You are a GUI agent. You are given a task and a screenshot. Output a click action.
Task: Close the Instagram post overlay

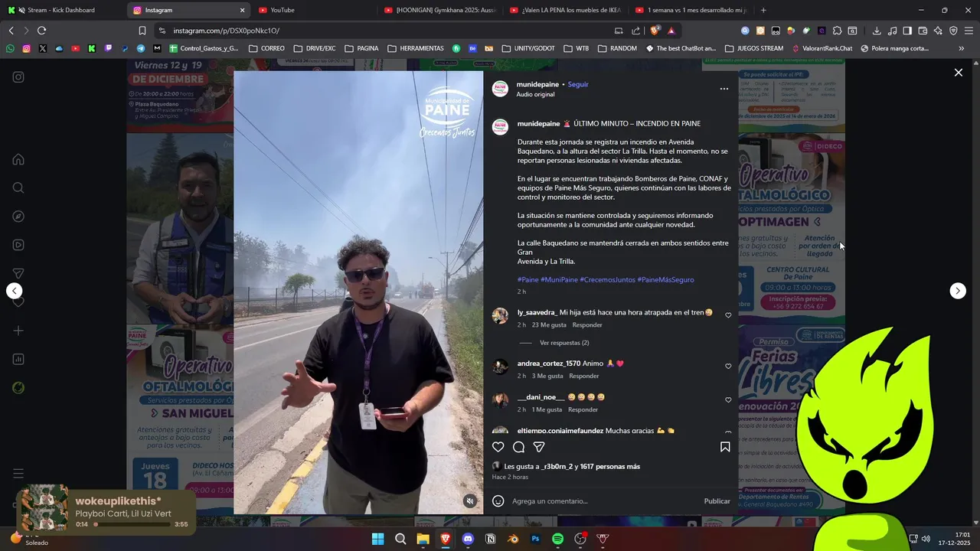coord(959,73)
